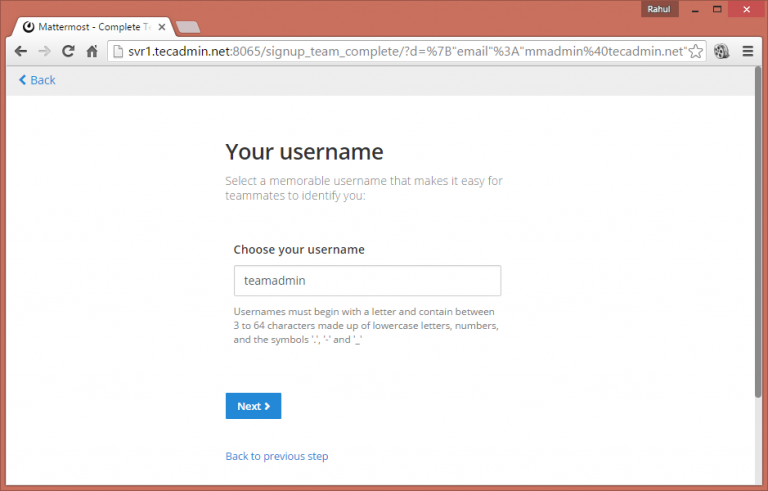Image resolution: width=768 pixels, height=491 pixels.
Task: Go to the browser home page
Action: 92,51
